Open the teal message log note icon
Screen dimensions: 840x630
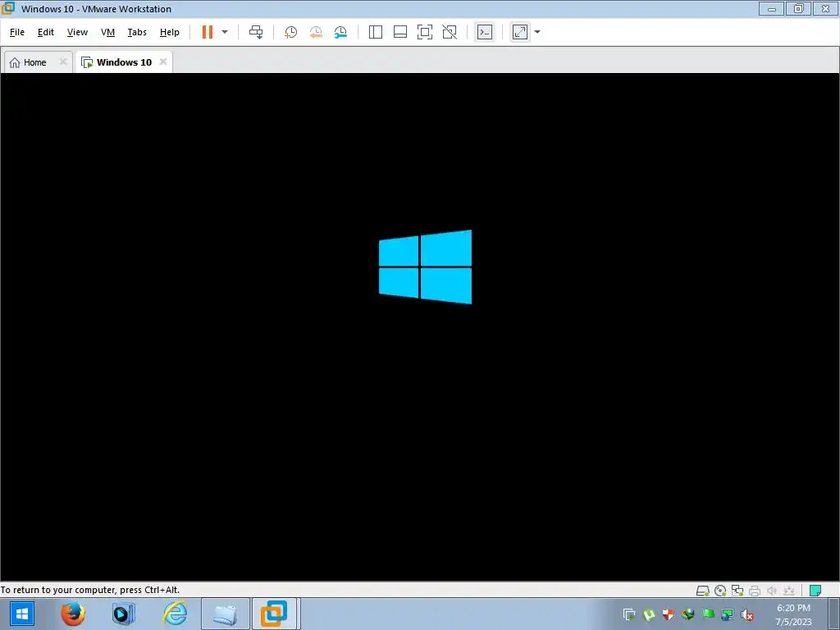coord(815,591)
